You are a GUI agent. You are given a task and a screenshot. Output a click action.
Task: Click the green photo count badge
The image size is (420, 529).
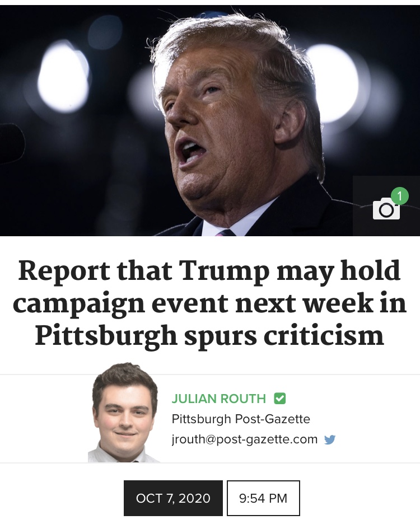tap(400, 196)
